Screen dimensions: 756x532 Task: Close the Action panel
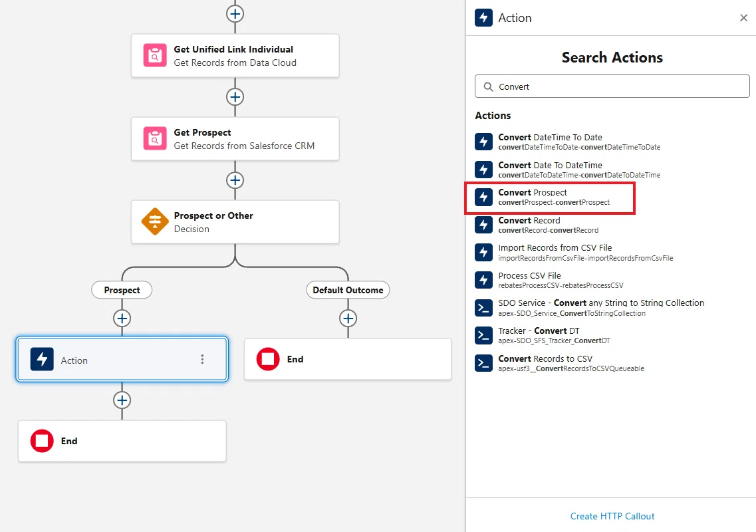(x=743, y=18)
